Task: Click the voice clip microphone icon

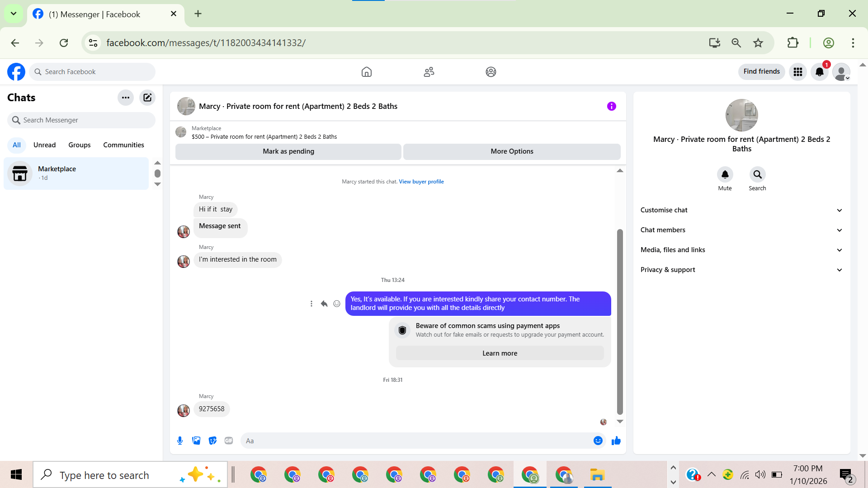Action: point(180,441)
